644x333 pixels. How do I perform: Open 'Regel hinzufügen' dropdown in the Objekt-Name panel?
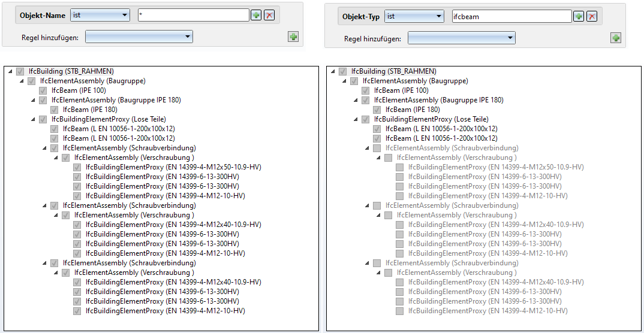139,37
